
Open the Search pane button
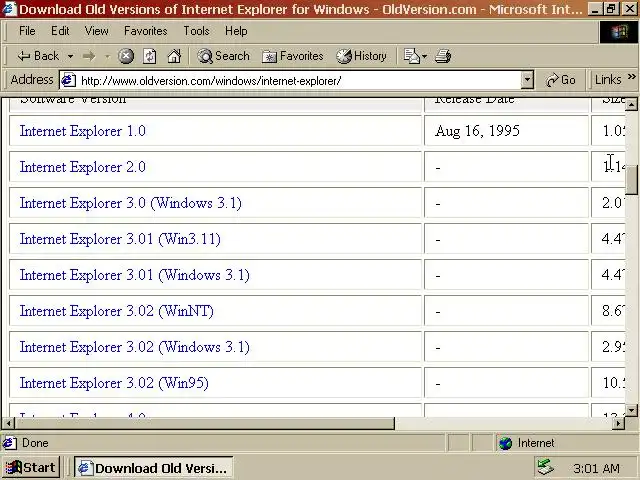pyautogui.click(x=223, y=56)
